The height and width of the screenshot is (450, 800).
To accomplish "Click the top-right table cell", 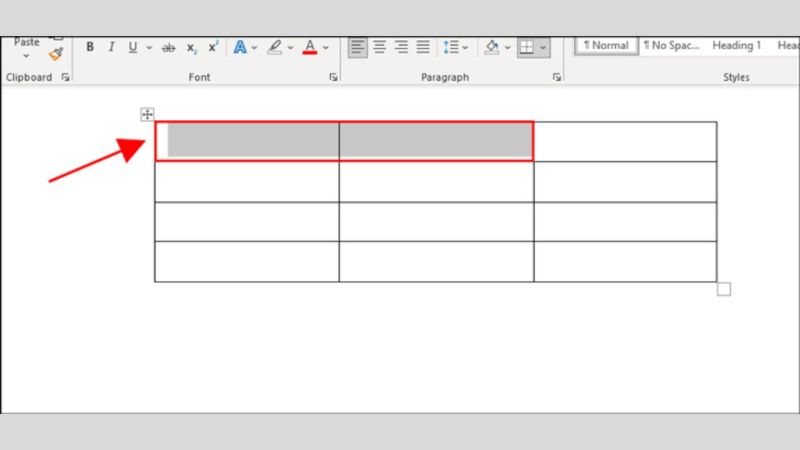I will [626, 141].
